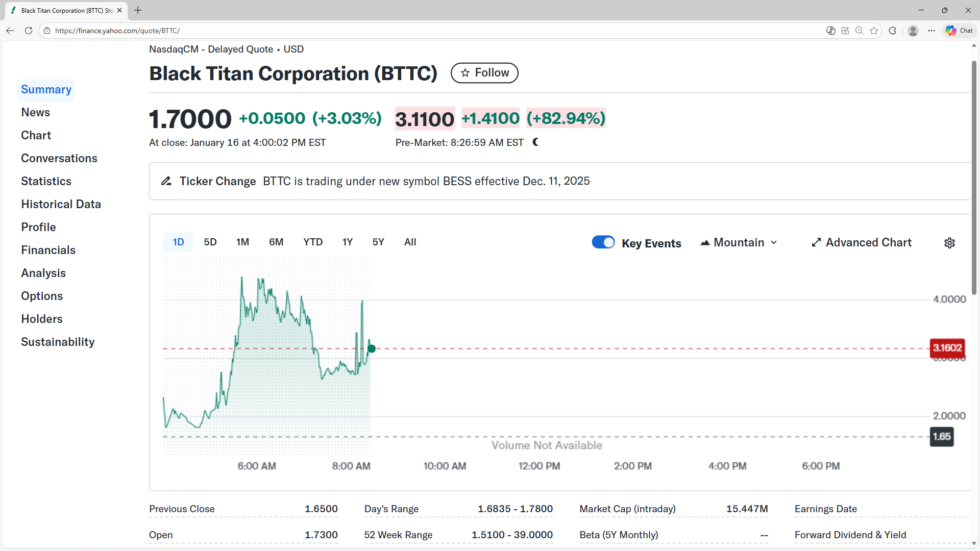Click inside the browser address bar
Screen dimensions: 980x551
click(204, 31)
